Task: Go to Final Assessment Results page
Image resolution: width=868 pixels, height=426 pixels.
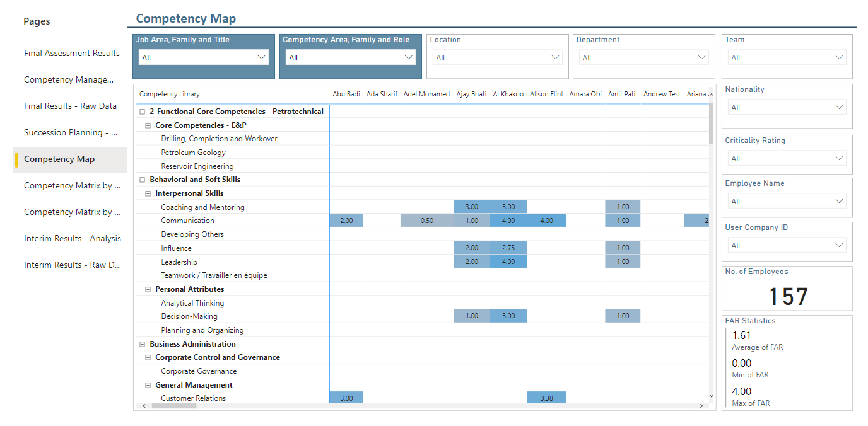Action: 72,54
